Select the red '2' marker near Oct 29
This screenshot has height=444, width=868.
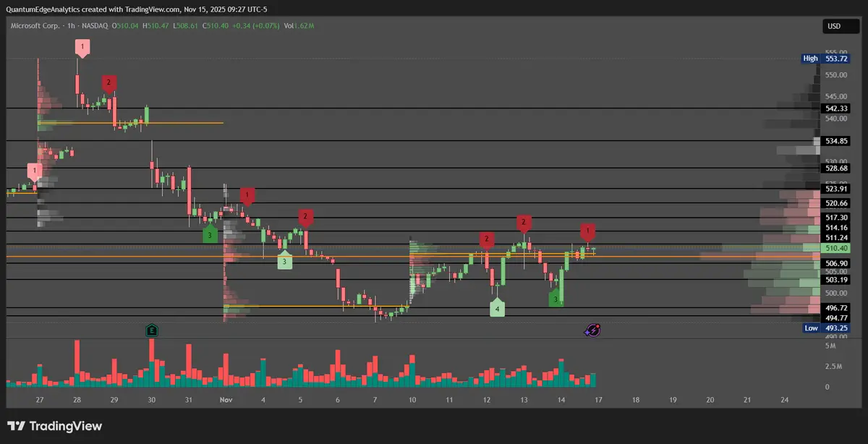click(x=109, y=84)
